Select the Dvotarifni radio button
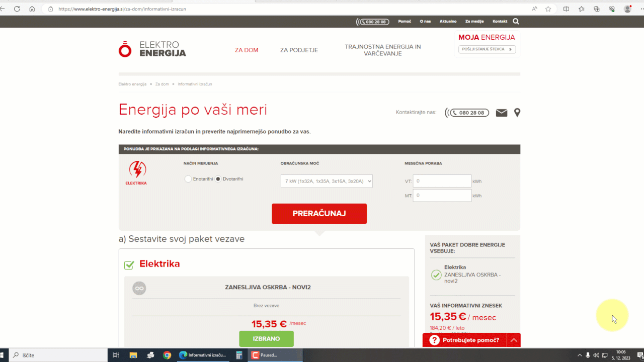Viewport: 644px width, 362px height. (x=218, y=178)
